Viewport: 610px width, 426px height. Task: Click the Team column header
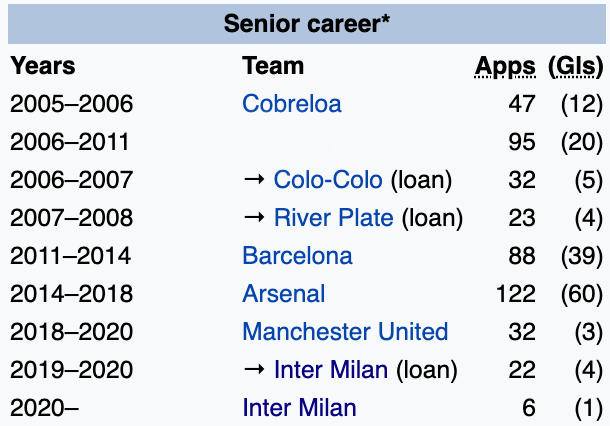click(x=273, y=66)
